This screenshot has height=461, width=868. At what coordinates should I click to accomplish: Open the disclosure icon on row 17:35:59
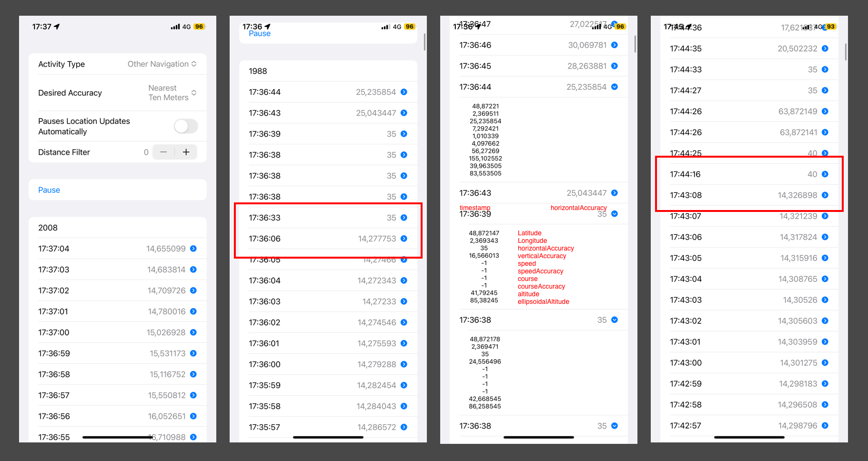coord(404,385)
